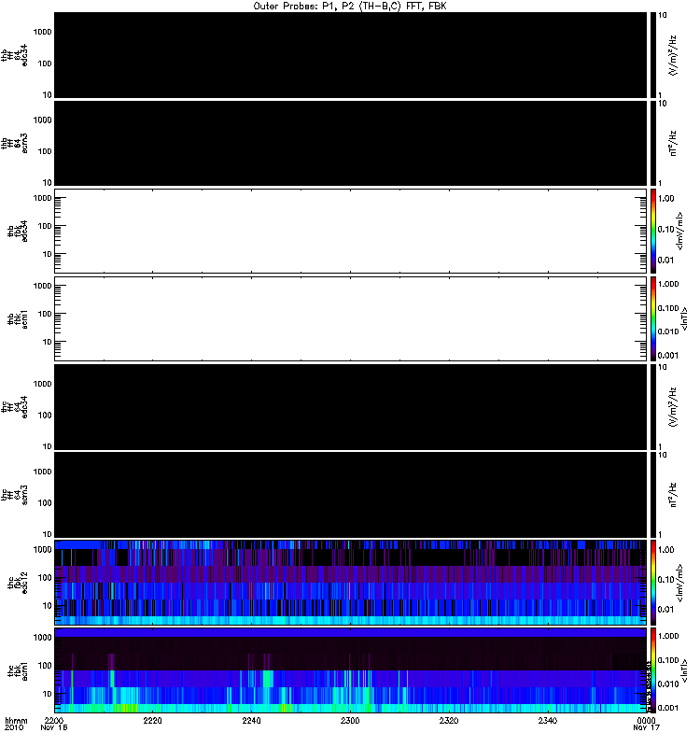
Task: Click the rainbow color bar of thc fbk edc12
Action: click(653, 583)
